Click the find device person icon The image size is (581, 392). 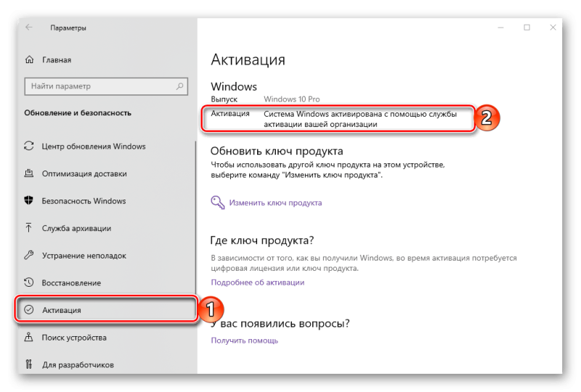point(29,337)
